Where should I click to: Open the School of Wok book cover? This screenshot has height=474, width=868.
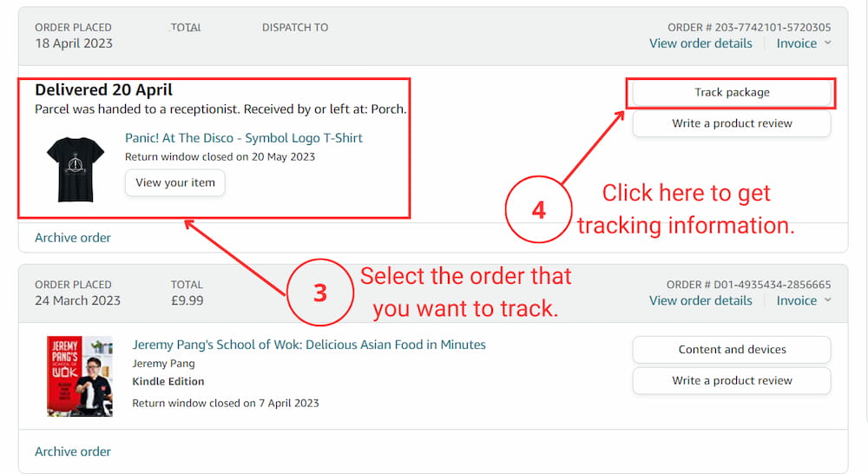79,375
